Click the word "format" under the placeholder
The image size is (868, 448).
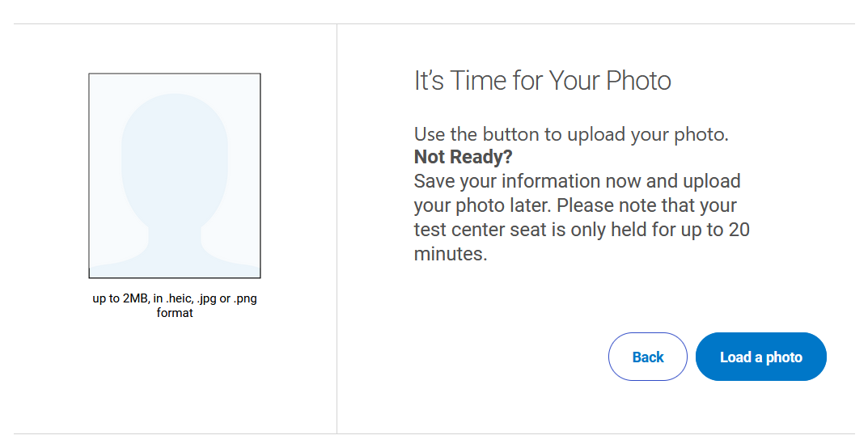(x=175, y=312)
